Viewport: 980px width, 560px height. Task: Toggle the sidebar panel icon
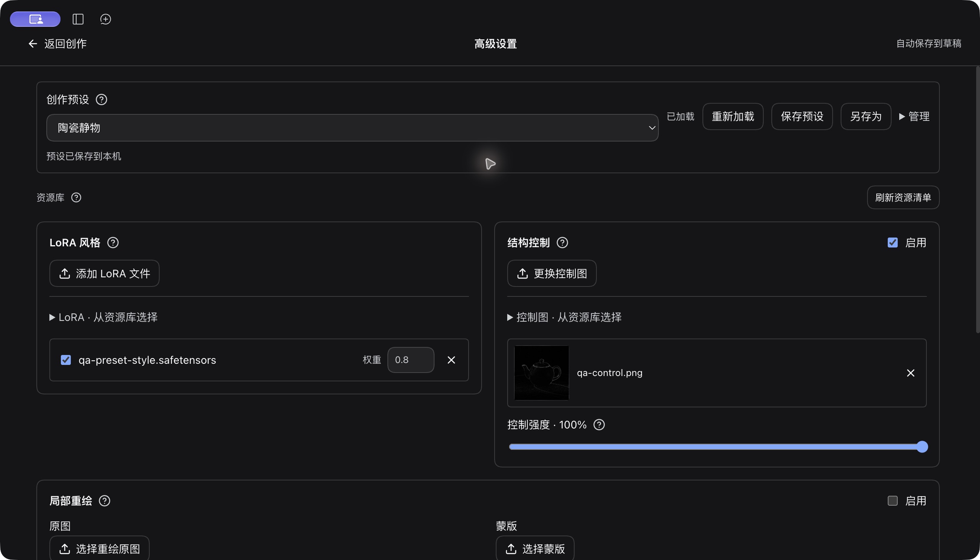pyautogui.click(x=78, y=19)
